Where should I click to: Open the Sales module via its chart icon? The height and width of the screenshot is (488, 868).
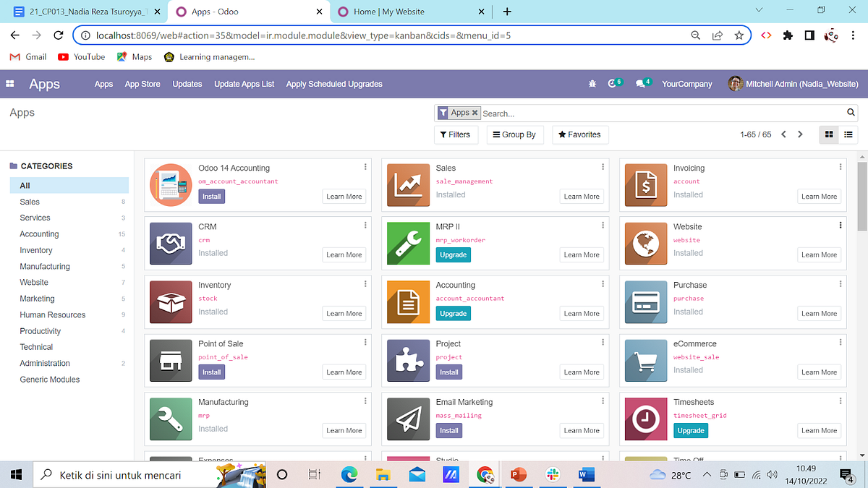click(x=408, y=185)
